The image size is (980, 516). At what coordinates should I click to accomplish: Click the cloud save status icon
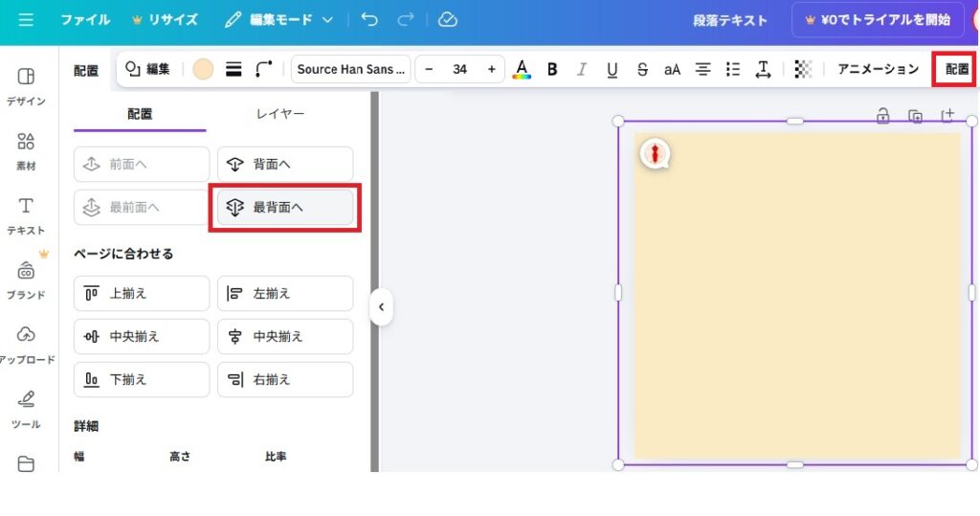tap(447, 20)
